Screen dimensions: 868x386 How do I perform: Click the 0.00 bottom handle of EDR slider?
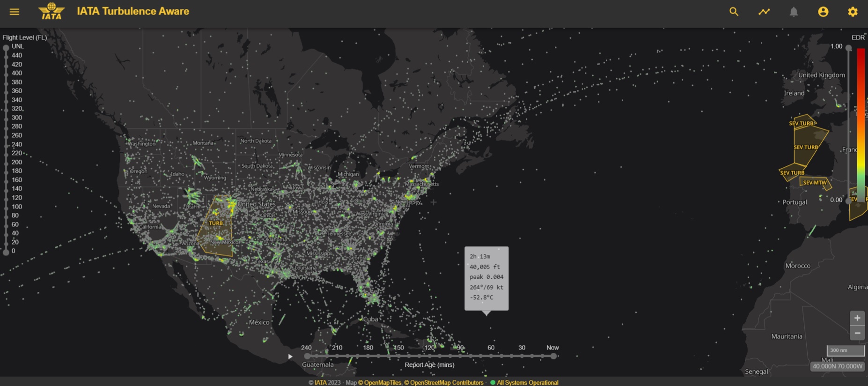coord(848,200)
